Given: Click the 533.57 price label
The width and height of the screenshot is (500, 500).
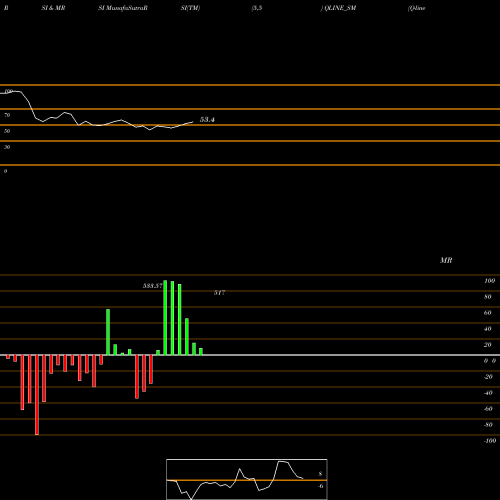Looking at the screenshot, I should click(152, 286).
